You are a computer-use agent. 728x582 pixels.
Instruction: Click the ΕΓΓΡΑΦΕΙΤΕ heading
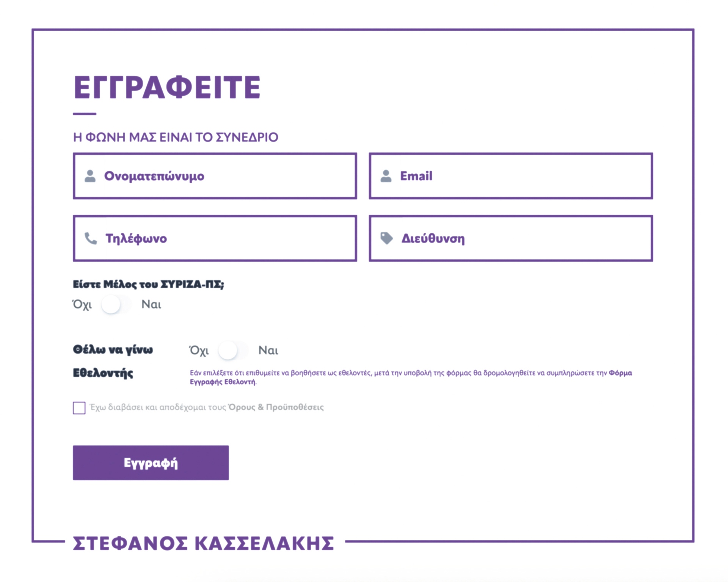167,87
